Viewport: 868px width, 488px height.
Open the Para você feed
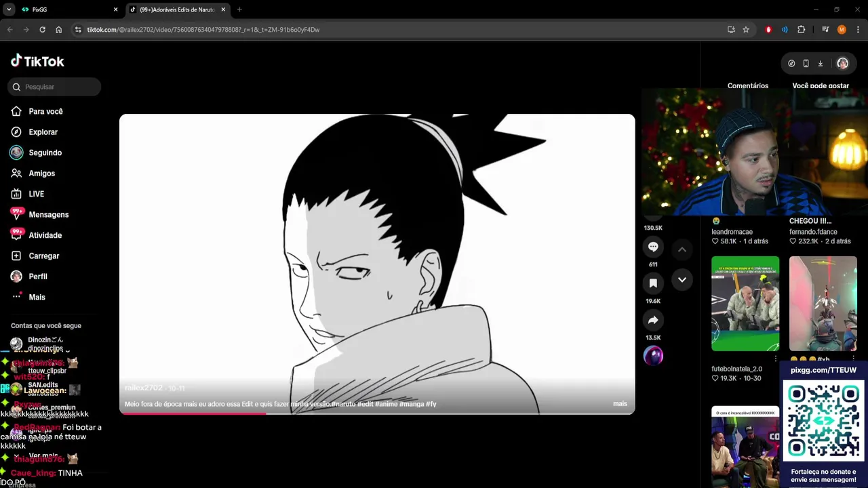point(45,111)
